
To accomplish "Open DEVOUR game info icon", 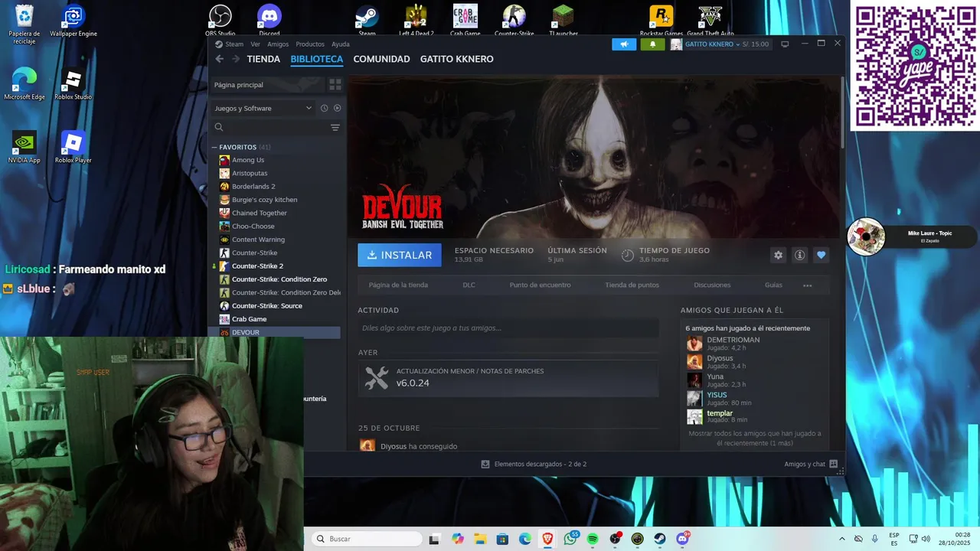I will pyautogui.click(x=799, y=255).
